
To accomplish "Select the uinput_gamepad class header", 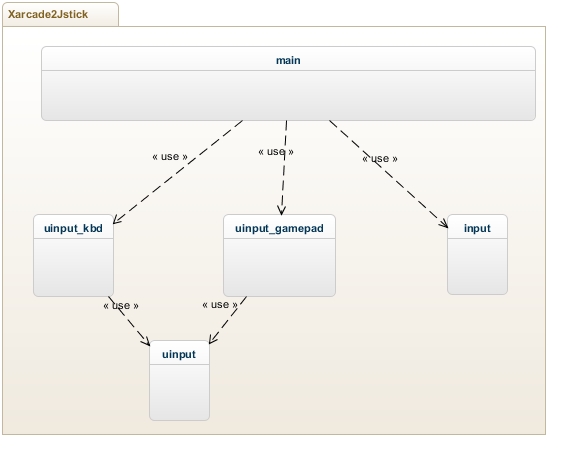I will click(x=279, y=227).
